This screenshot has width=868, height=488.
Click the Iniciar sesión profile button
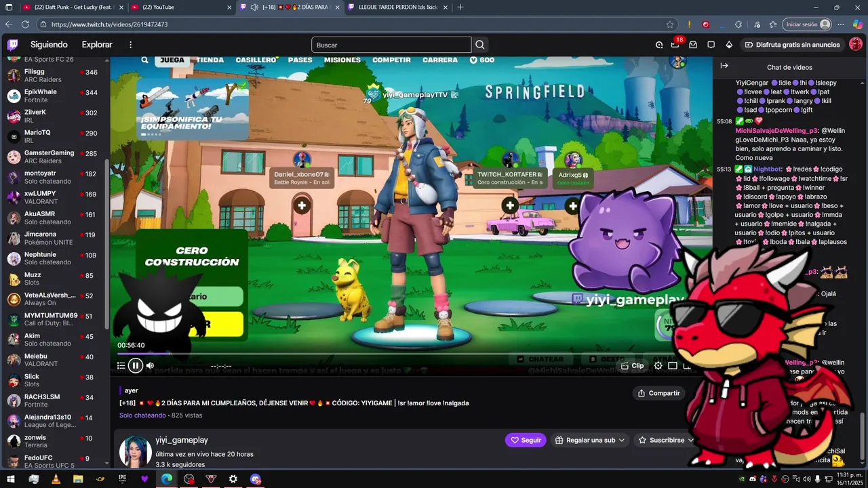pyautogui.click(x=807, y=24)
